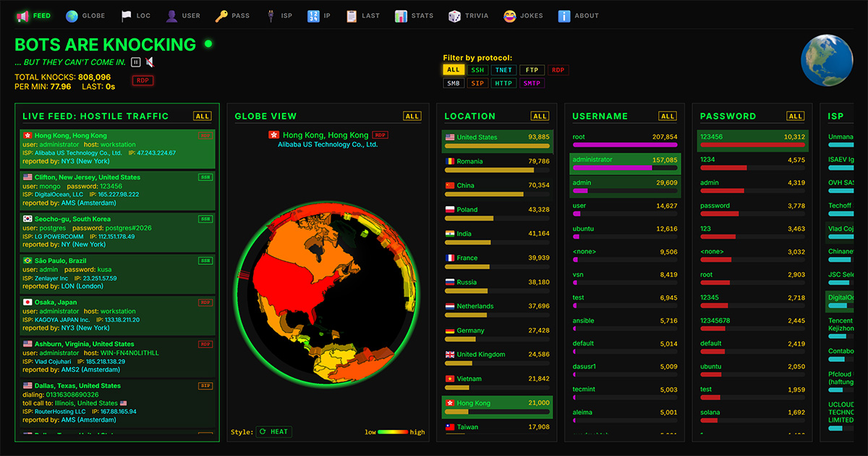The width and height of the screenshot is (868, 456).
Task: Filter by RDP protocol
Action: point(558,70)
